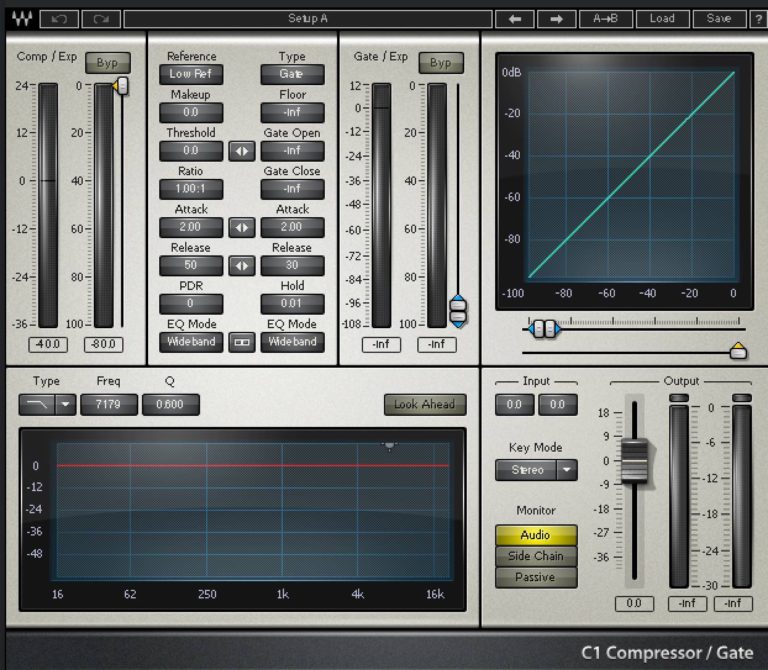Click the Load button
The image size is (768, 670).
coord(661,19)
